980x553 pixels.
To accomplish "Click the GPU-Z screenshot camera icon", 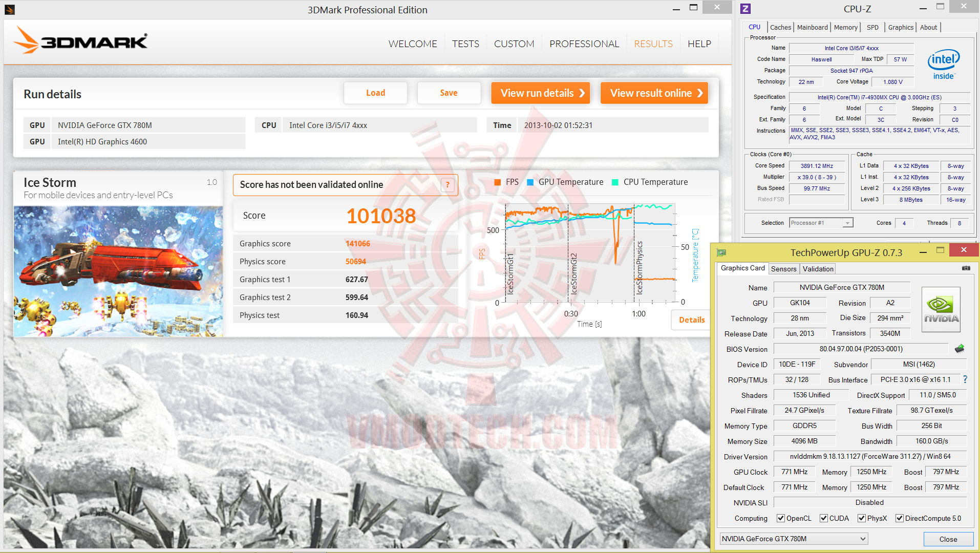I will [x=966, y=268].
